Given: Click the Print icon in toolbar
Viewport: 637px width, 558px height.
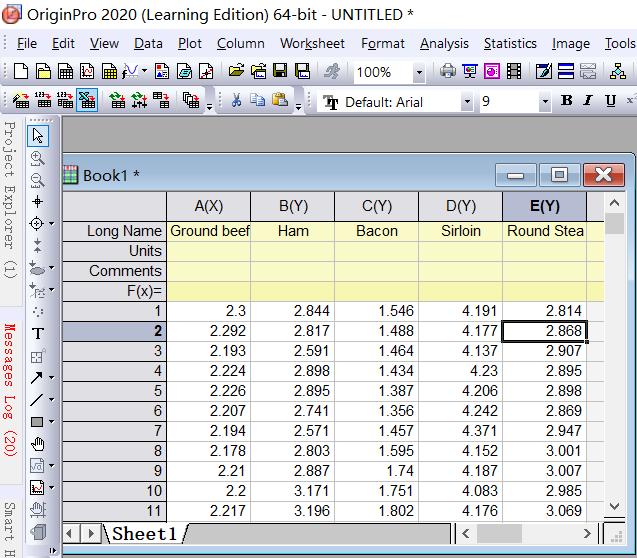Looking at the screenshot, I should coord(448,72).
